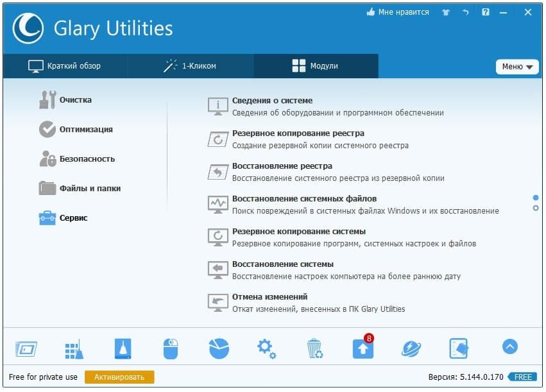The image size is (546, 392).
Task: Click the FREE edition badge
Action: pos(522,377)
